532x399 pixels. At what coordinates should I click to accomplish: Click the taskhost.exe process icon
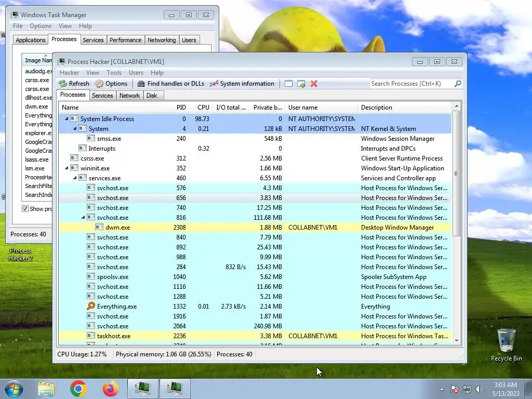[90, 336]
